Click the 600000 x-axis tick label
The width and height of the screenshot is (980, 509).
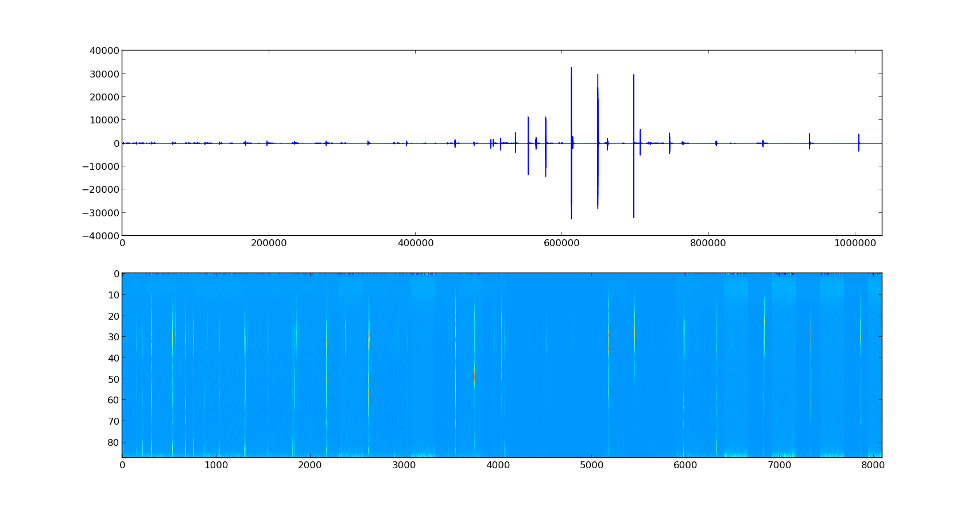pyautogui.click(x=561, y=243)
